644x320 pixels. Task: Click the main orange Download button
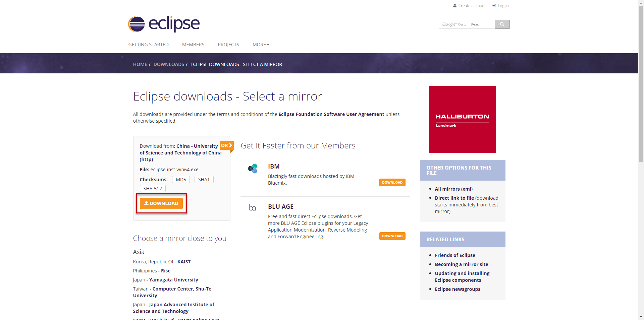161,203
